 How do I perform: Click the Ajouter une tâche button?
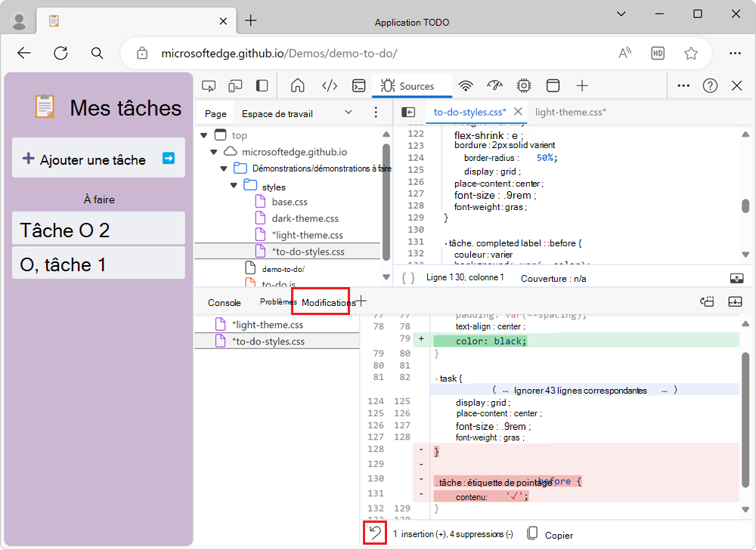(98, 158)
